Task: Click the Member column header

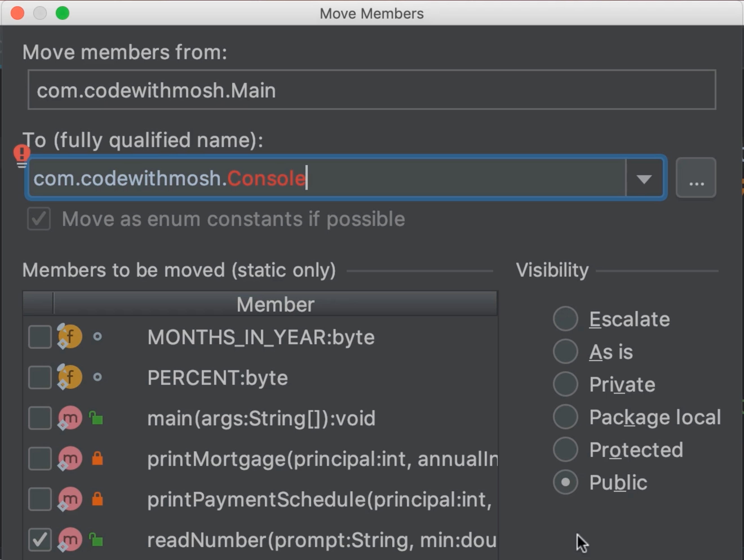Action: pyautogui.click(x=275, y=304)
